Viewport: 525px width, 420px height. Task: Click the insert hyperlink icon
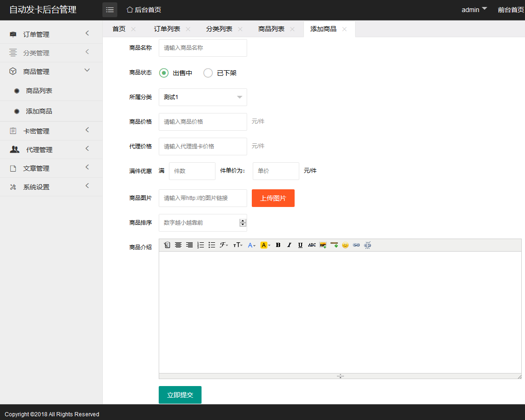pyautogui.click(x=357, y=245)
